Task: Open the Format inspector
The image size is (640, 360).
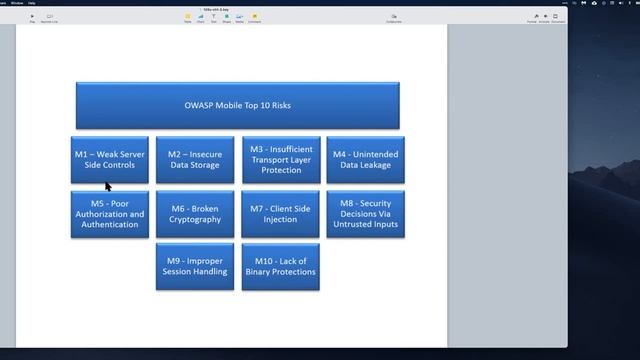Action: [532, 18]
